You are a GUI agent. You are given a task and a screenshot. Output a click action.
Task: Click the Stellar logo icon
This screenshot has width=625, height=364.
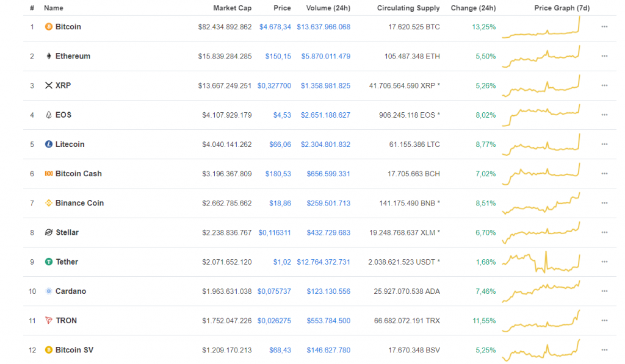click(x=49, y=232)
